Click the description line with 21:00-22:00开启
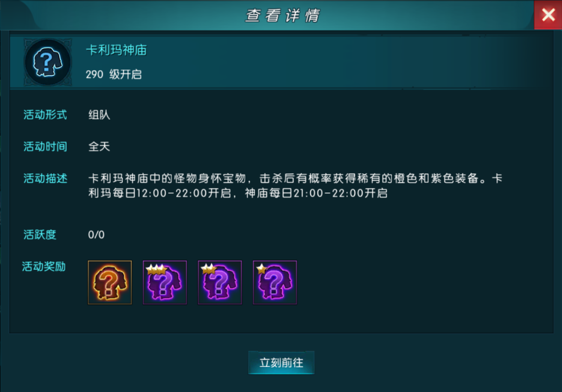Image resolution: width=562 pixels, height=392 pixels. coord(238,193)
